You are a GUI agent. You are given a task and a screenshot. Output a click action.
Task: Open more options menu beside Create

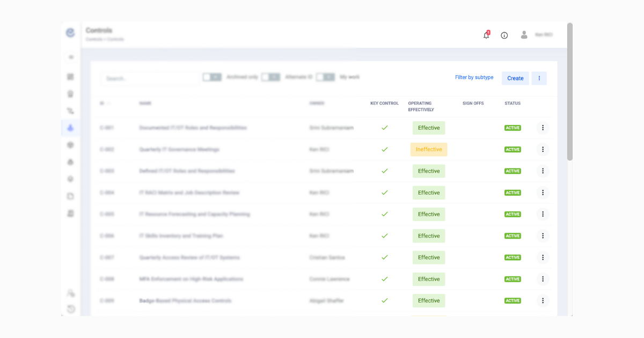[539, 78]
